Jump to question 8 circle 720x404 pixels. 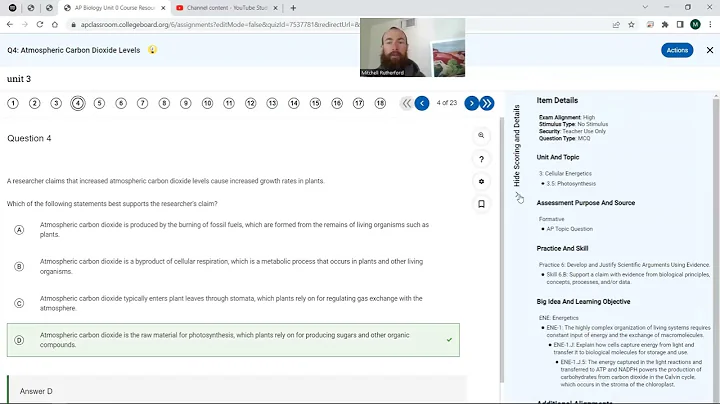coord(164,103)
